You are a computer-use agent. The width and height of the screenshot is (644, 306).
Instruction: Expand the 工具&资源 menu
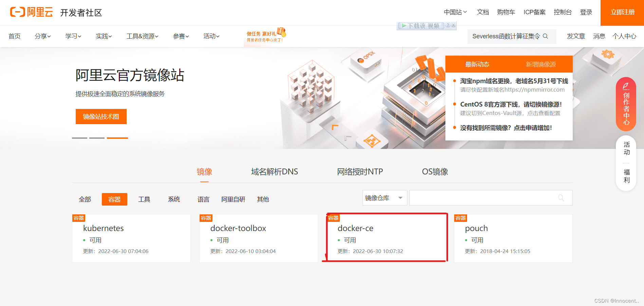pos(143,36)
